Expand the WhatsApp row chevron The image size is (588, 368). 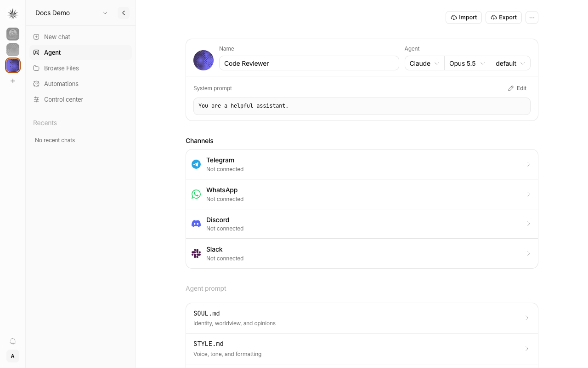coord(529,194)
